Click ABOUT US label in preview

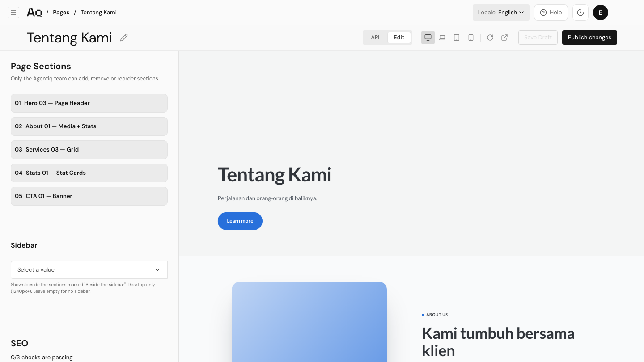[437, 315]
